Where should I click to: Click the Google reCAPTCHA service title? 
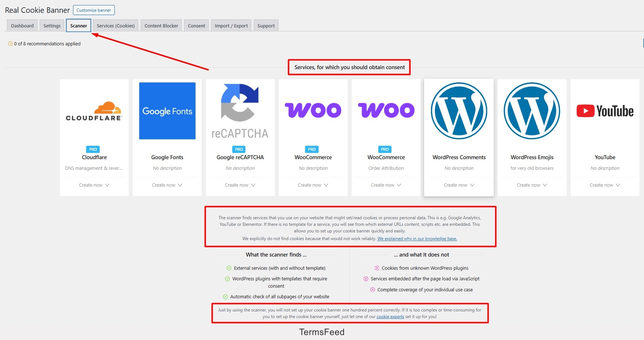point(240,157)
